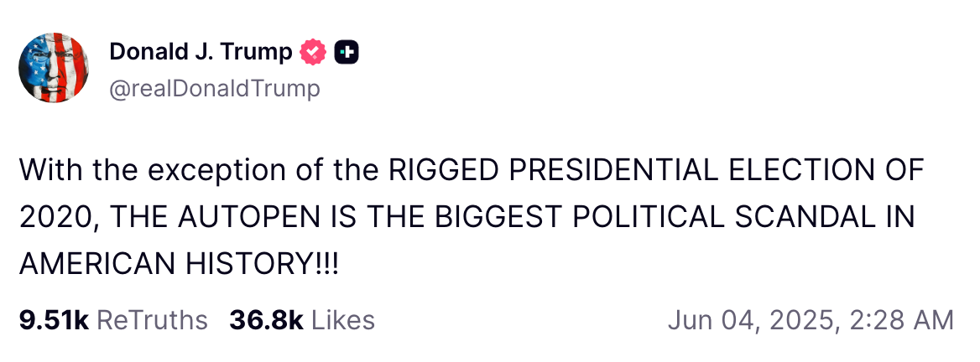
Task: Select the ReTruths label
Action: [x=152, y=319]
